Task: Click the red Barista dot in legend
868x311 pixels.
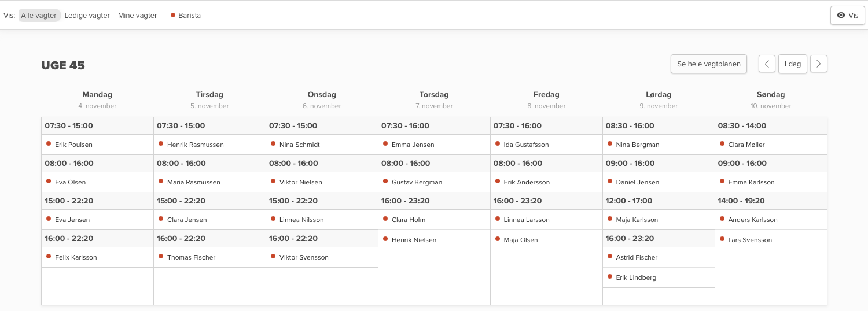Action: pyautogui.click(x=173, y=16)
